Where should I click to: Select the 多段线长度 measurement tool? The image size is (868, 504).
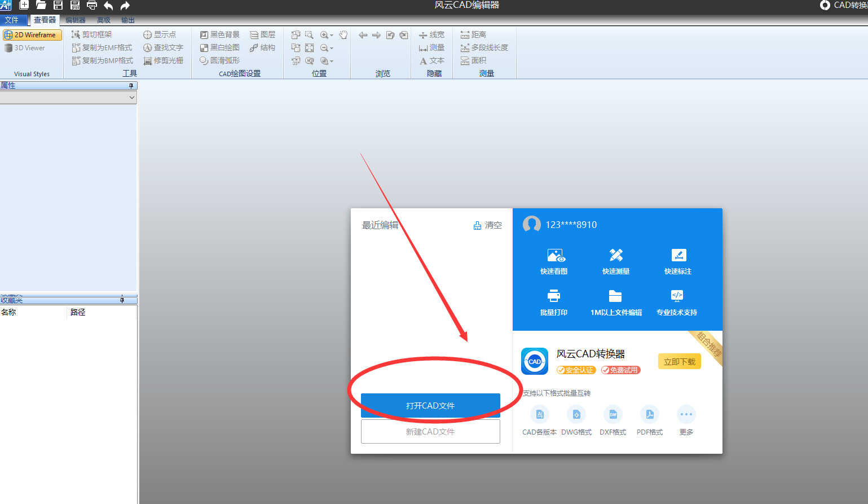[x=484, y=47]
